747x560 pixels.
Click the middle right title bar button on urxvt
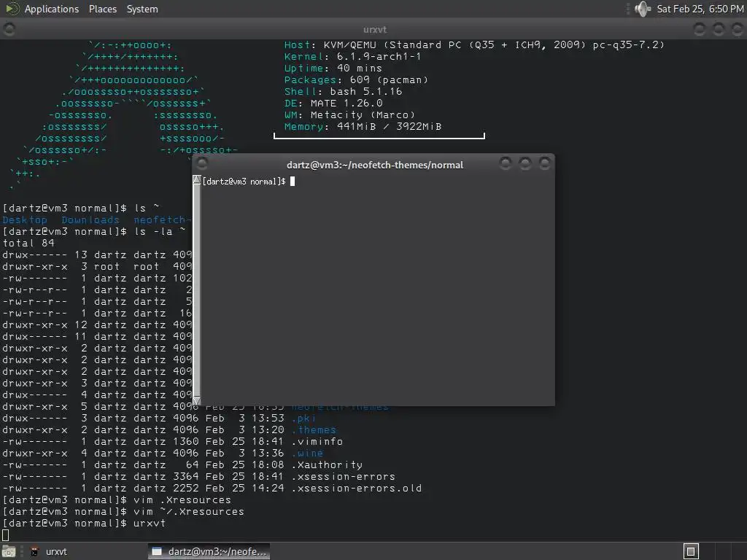tap(719, 29)
